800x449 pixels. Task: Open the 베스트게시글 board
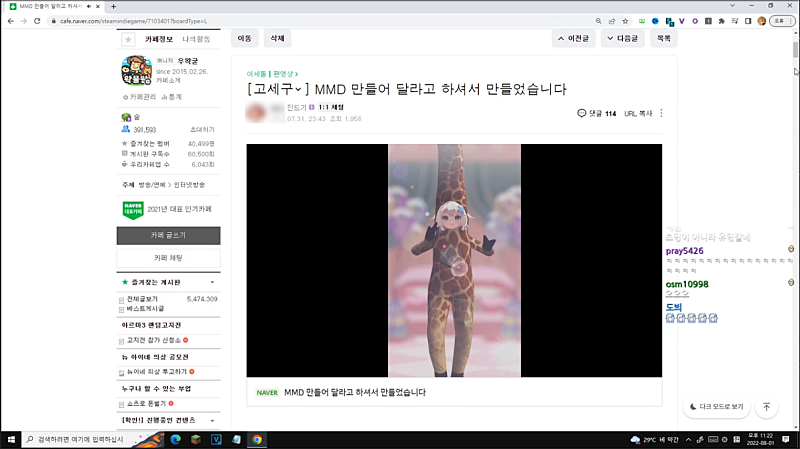click(x=145, y=309)
